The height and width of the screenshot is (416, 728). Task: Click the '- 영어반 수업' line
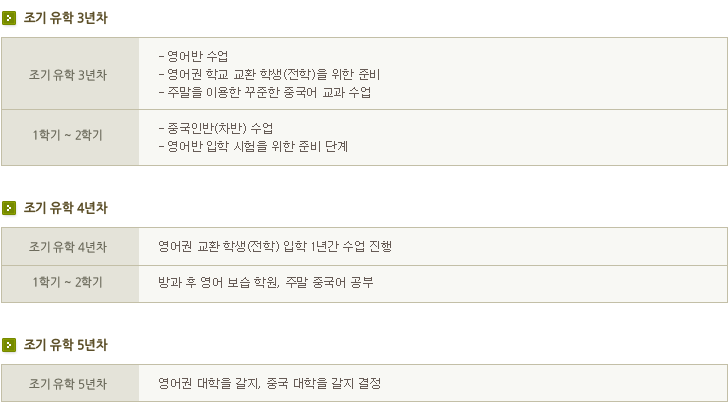click(193, 56)
